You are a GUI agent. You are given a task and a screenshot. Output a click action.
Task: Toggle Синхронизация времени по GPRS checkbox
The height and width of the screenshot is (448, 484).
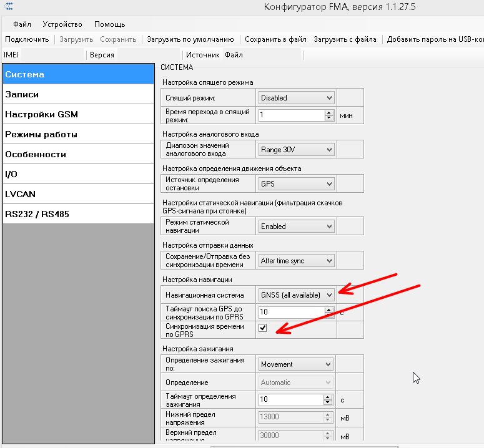(263, 329)
